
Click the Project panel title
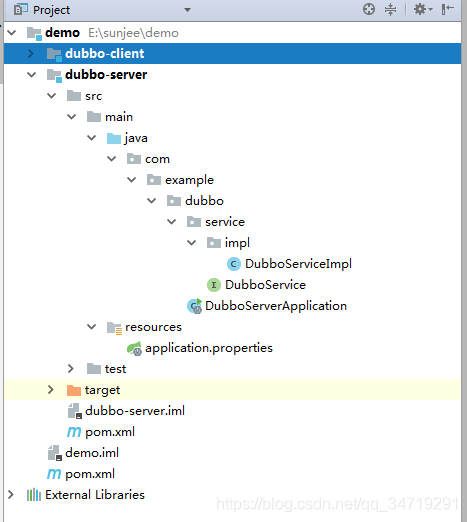click(51, 10)
